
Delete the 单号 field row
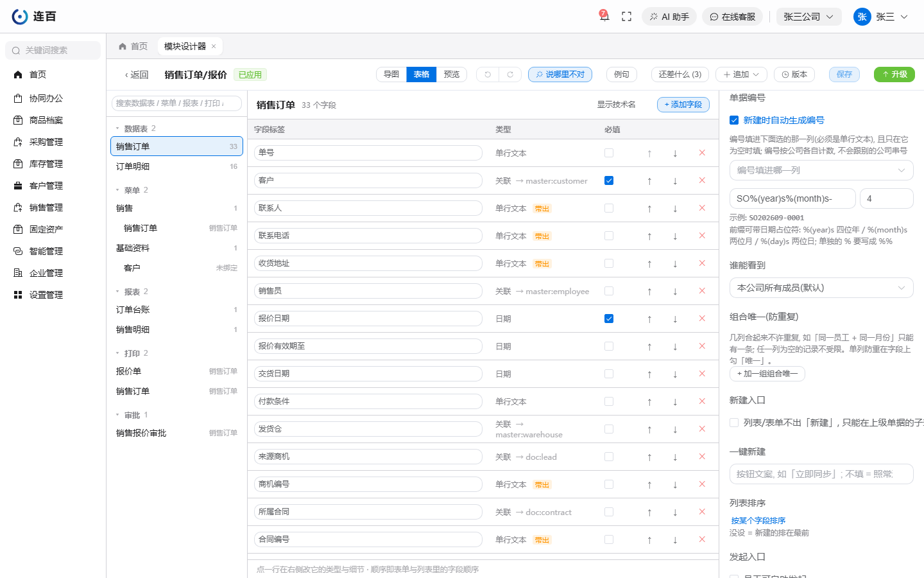pyautogui.click(x=702, y=153)
